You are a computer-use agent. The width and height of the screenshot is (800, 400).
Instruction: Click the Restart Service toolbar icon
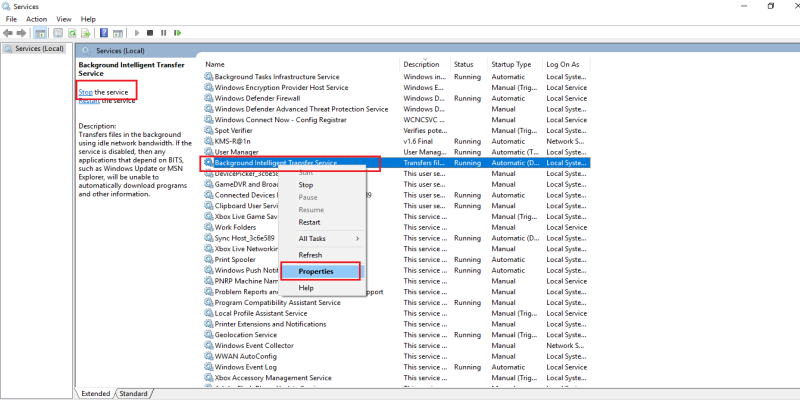[x=178, y=33]
